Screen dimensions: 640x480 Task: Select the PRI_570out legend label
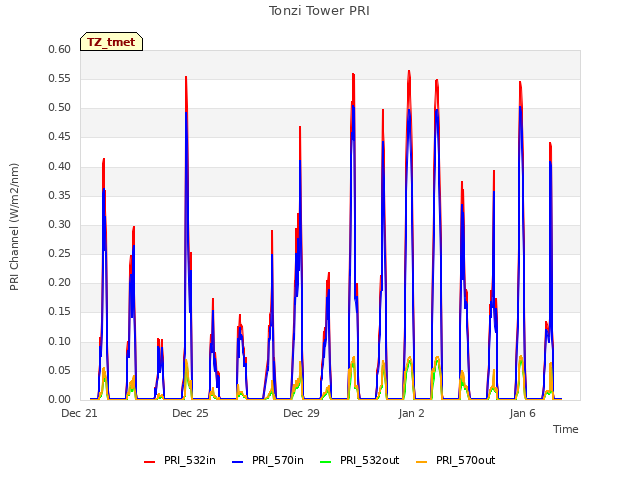(x=465, y=460)
